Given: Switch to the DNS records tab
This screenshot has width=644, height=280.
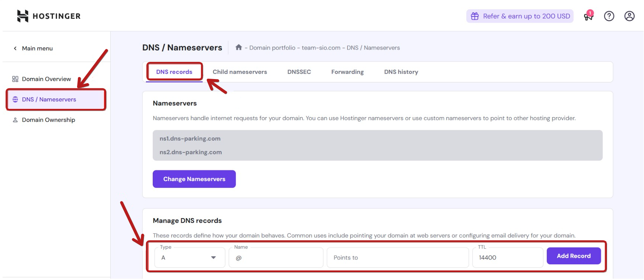Looking at the screenshot, I should pos(174,72).
